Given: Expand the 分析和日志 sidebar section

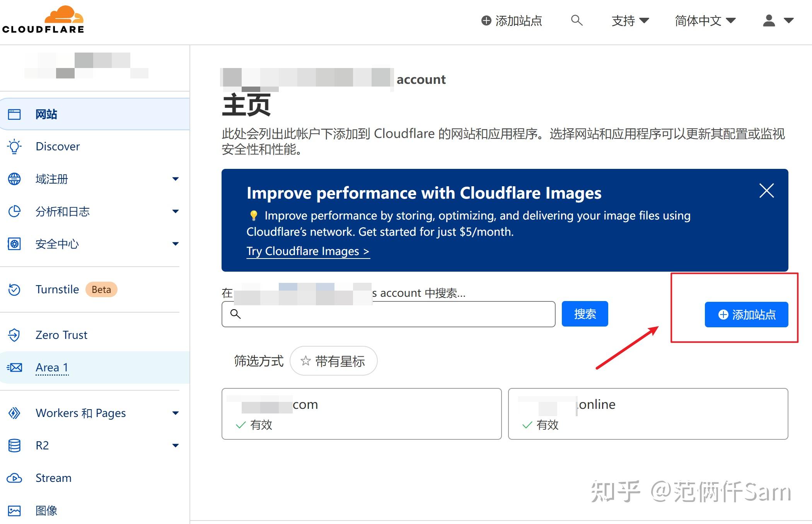Looking at the screenshot, I should coord(176,211).
